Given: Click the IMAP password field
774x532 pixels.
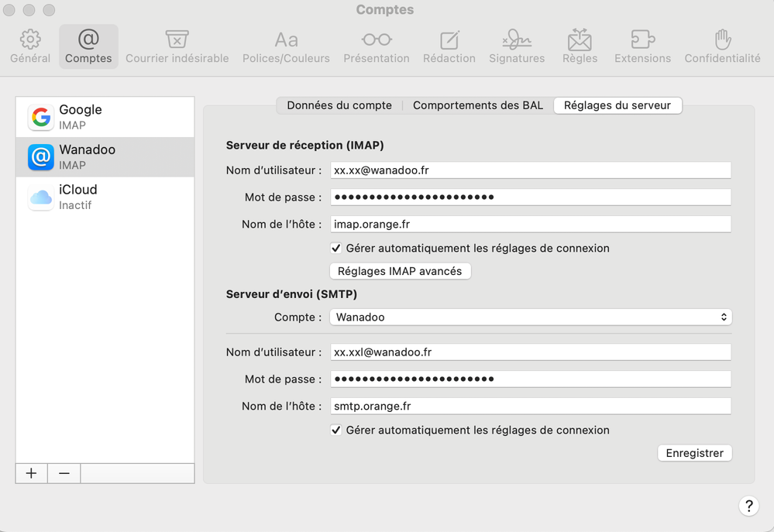Looking at the screenshot, I should [x=531, y=197].
